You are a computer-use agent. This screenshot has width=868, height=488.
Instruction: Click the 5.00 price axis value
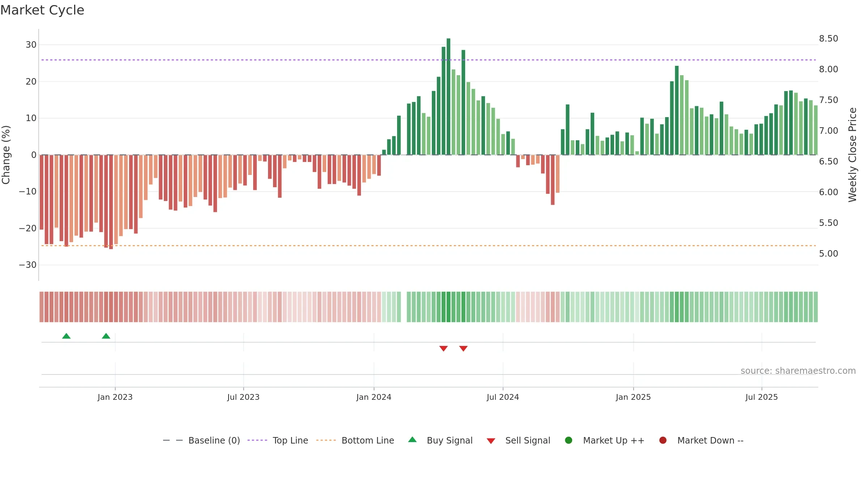coord(829,253)
